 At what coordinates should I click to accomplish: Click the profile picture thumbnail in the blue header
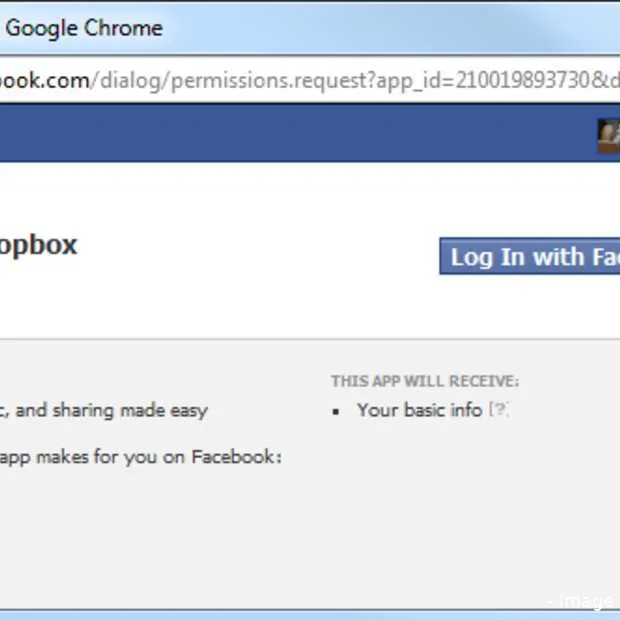[x=609, y=136]
